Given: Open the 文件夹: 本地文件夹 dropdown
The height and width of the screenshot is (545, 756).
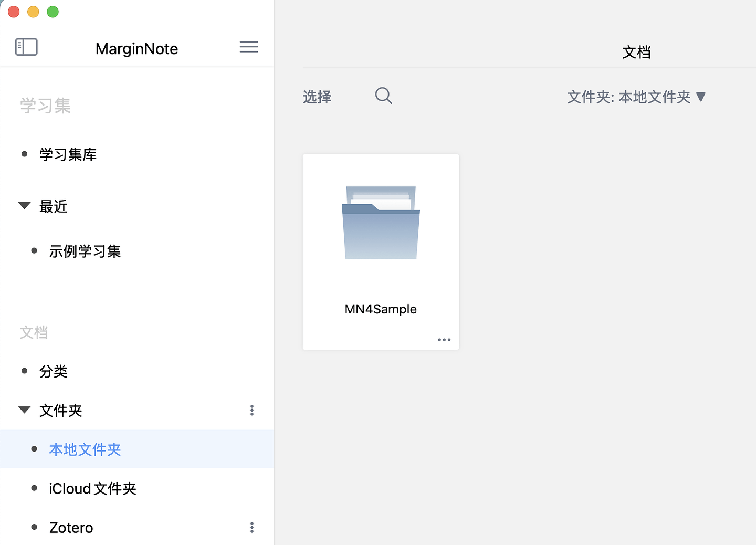Looking at the screenshot, I should [x=636, y=97].
